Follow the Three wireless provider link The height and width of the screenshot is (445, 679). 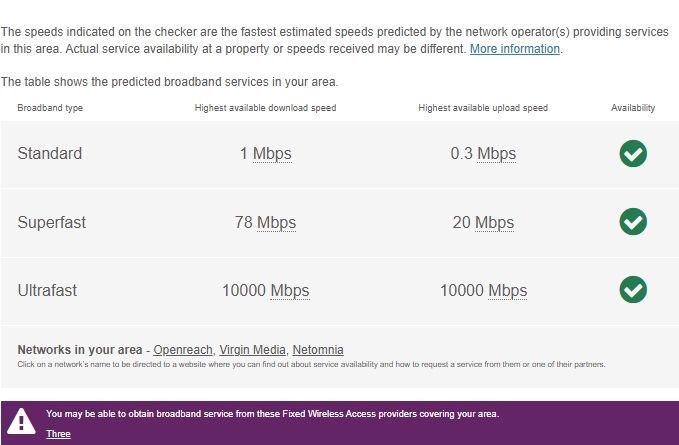point(58,434)
